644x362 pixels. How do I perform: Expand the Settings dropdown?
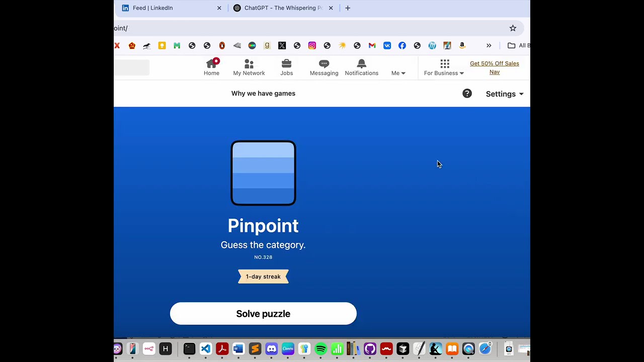[505, 94]
